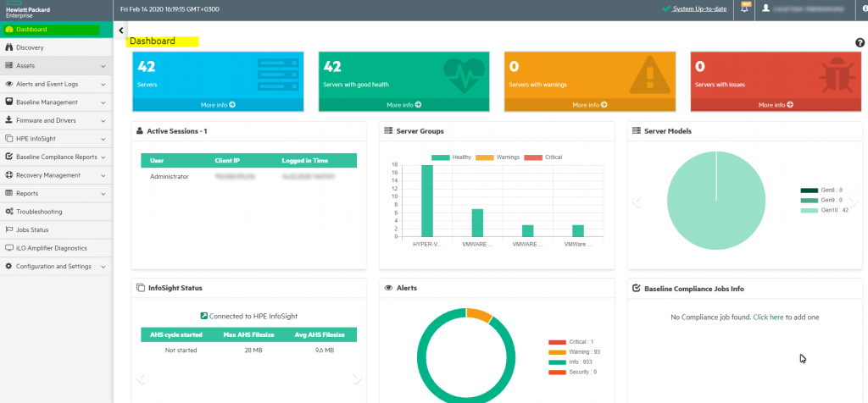
Task: Click the heartbeat icon on good health card
Action: click(x=464, y=75)
